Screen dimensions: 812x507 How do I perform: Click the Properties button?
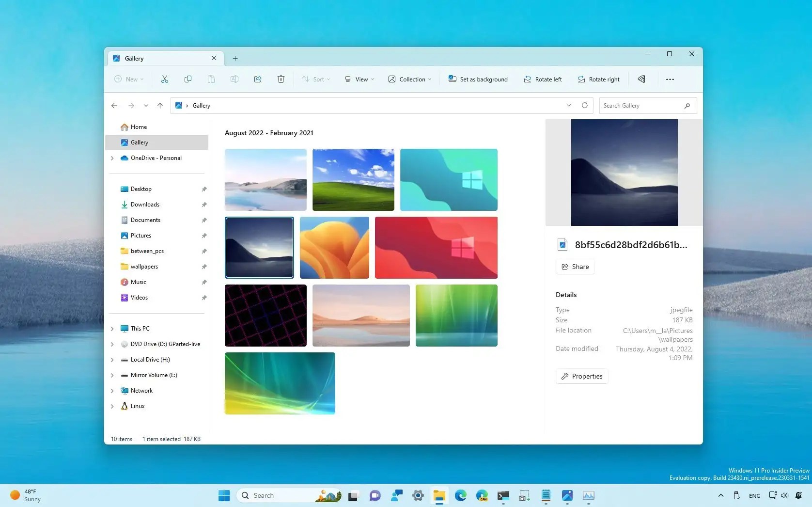point(581,376)
